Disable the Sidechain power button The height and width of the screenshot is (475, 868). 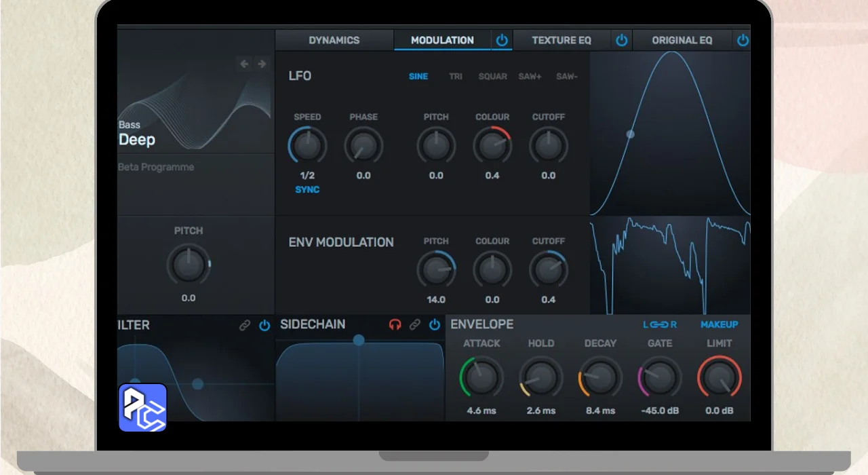(x=435, y=325)
